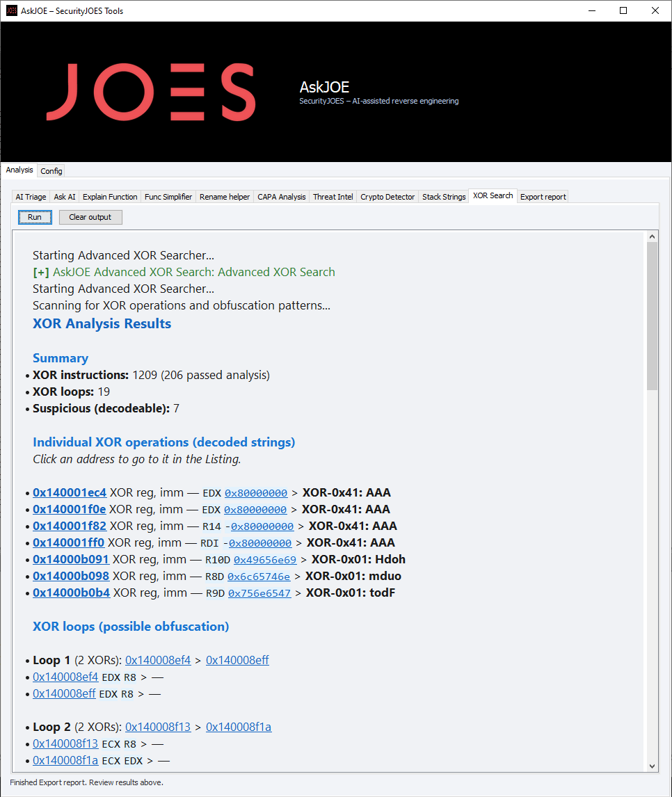
Task: Open Loop 1 start address 0x140008ef4
Action: (x=158, y=660)
